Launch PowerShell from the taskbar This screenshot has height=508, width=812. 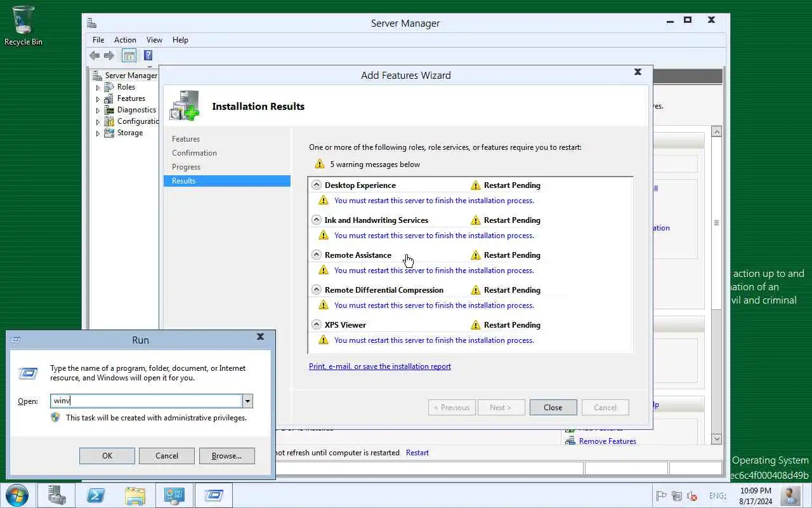96,495
